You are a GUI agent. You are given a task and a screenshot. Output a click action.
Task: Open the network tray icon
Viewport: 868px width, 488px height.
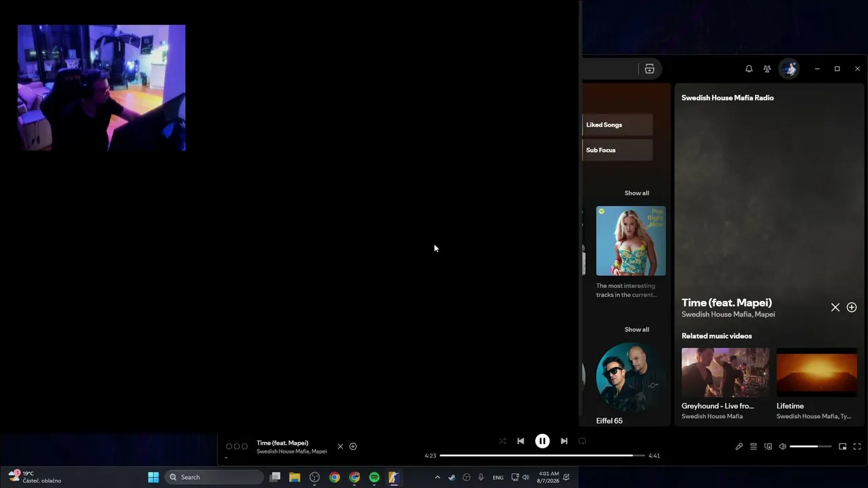515,477
